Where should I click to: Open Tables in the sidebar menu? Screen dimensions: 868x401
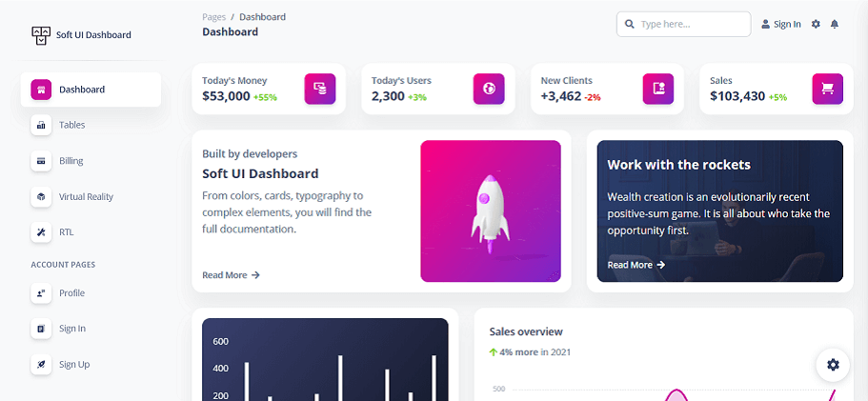pyautogui.click(x=91, y=125)
